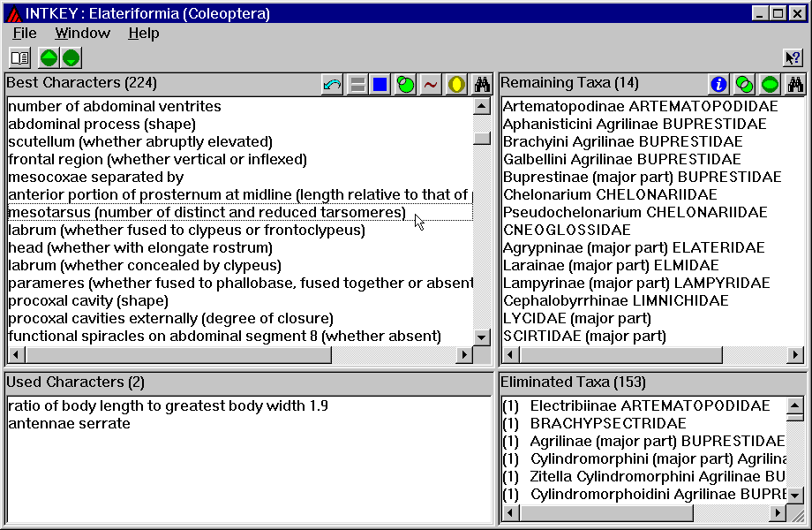Click the blue square characters icon
This screenshot has width=812, height=530.
(x=380, y=84)
